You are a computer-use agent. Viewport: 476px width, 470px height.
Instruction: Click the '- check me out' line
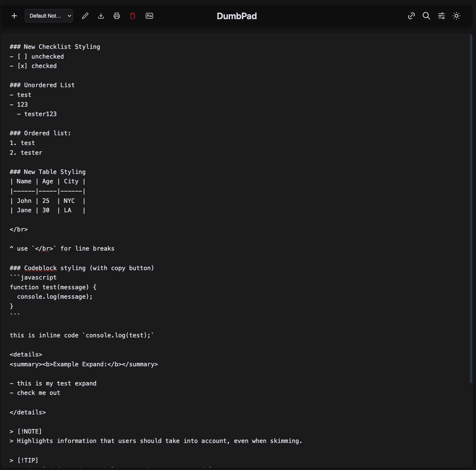tap(35, 393)
